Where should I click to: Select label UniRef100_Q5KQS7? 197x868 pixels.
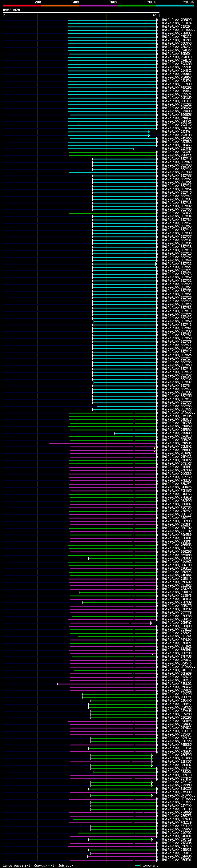coord(177,118)
